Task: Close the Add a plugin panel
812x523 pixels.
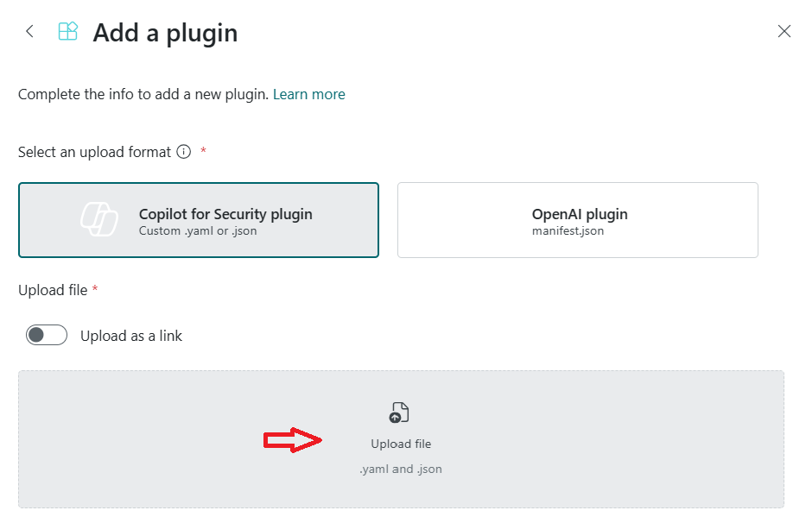Action: (784, 32)
